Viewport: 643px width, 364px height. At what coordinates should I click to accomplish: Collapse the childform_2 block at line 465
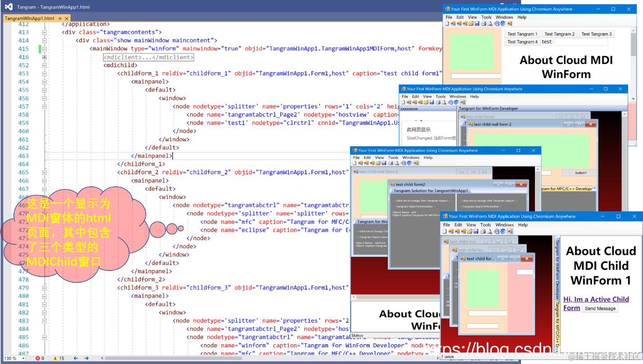tap(45, 172)
